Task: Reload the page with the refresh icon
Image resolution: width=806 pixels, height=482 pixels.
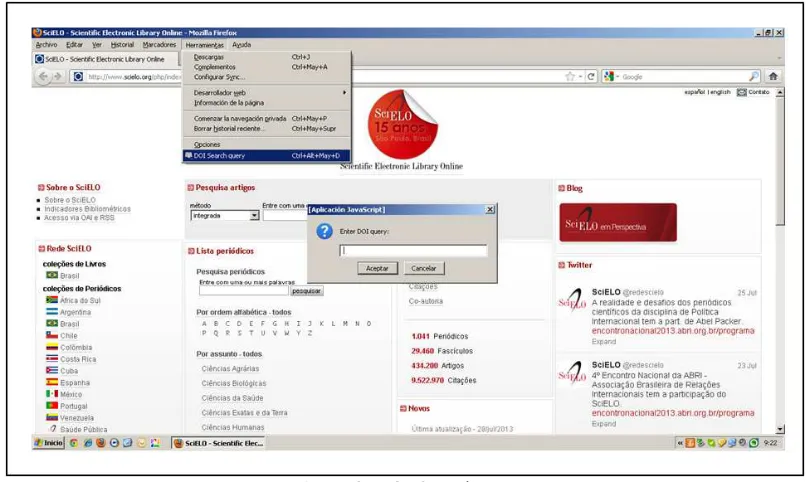Action: click(591, 77)
